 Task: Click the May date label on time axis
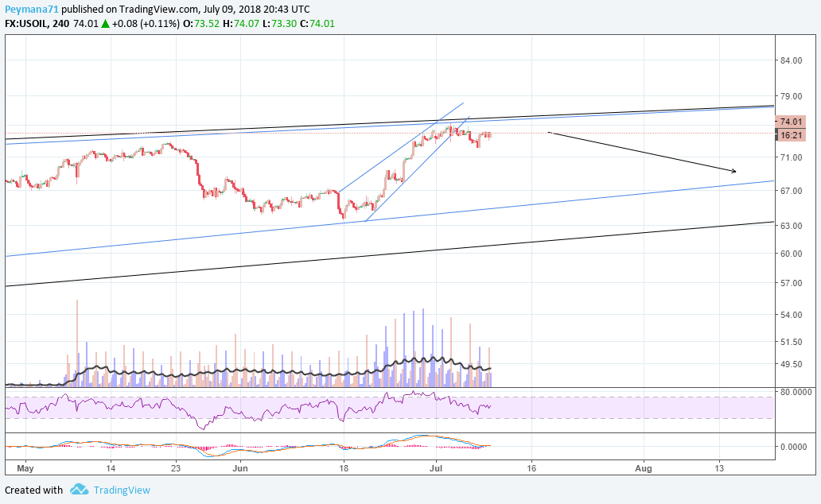coord(25,468)
